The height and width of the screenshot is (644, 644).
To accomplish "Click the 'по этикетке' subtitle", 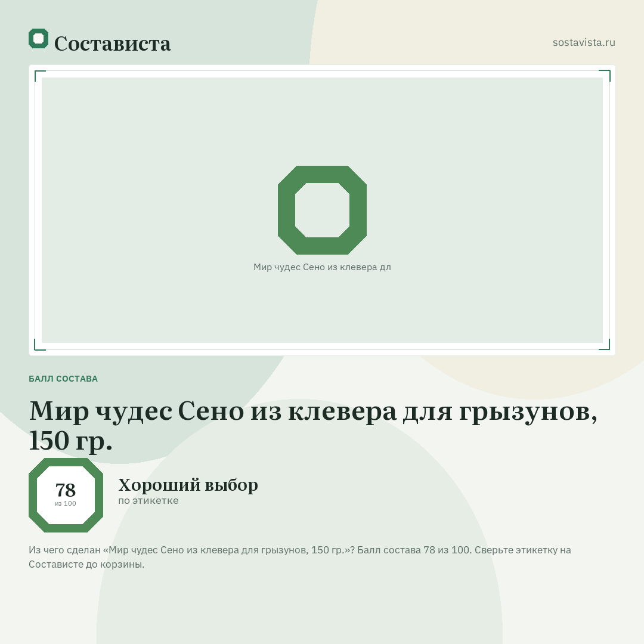I will point(148,501).
